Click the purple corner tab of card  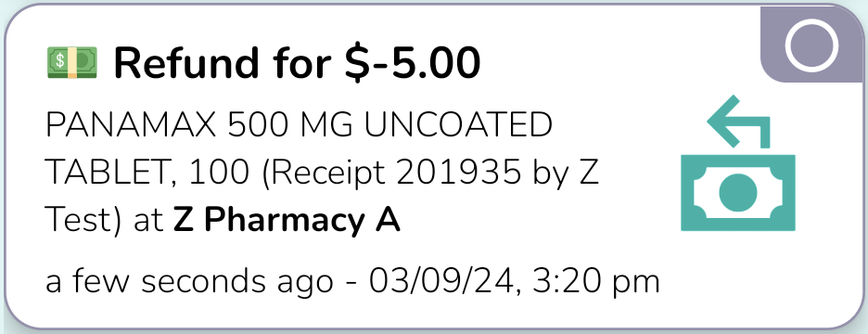[x=811, y=45]
